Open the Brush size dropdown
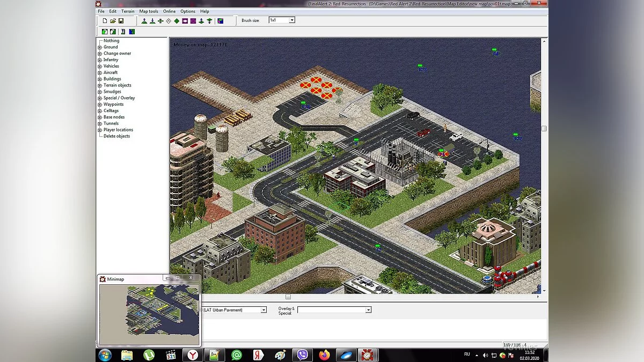This screenshot has width=644, height=362. 293,20
